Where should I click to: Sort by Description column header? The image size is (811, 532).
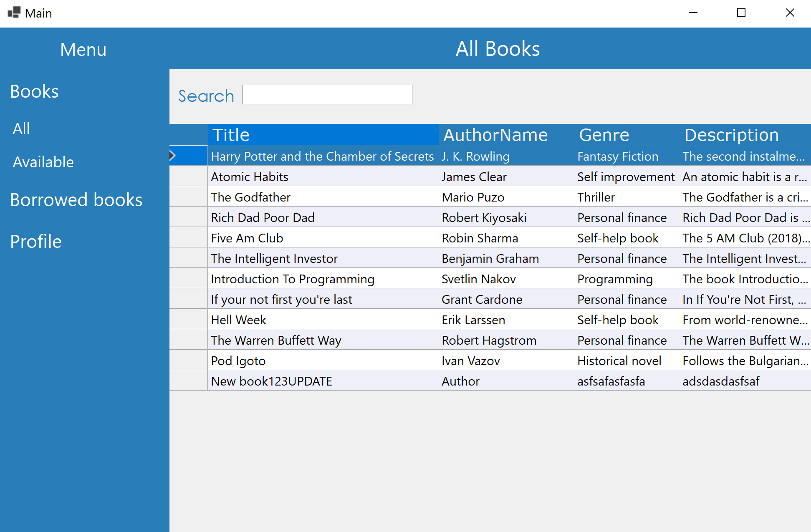coord(732,135)
